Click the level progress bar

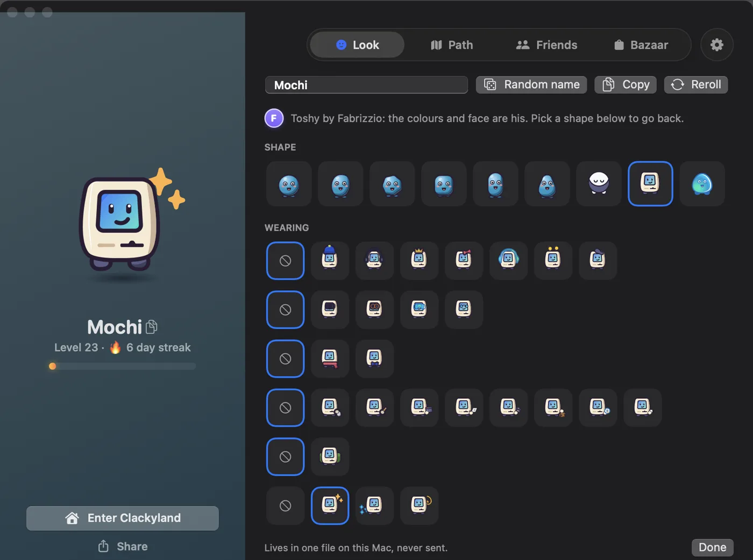point(122,366)
